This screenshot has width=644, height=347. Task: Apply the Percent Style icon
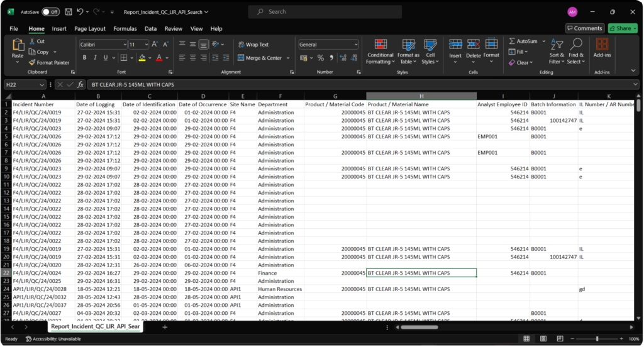click(320, 58)
